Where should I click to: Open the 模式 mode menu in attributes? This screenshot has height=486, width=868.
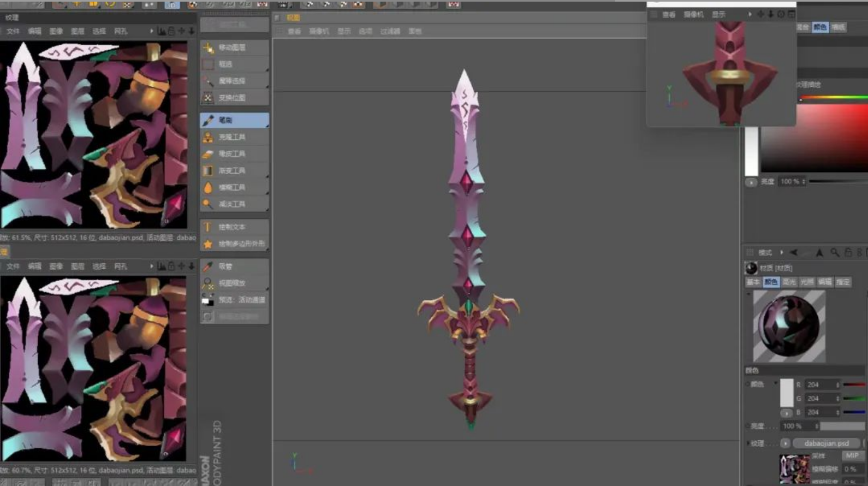tap(765, 252)
